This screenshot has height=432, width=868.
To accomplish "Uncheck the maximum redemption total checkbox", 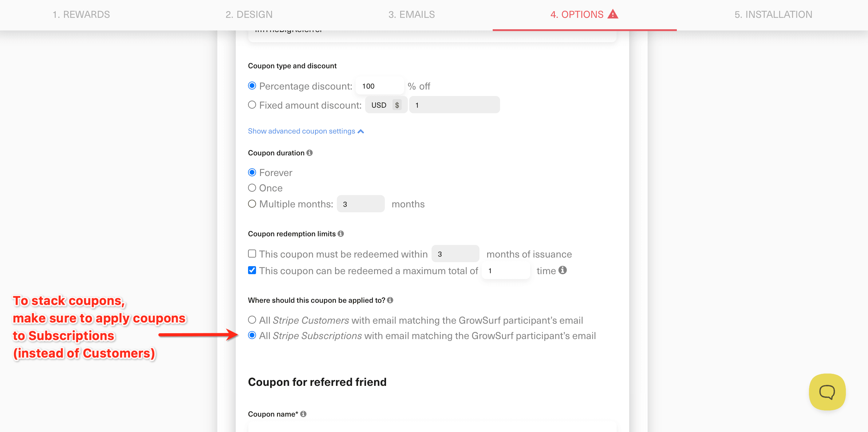I will tap(252, 270).
